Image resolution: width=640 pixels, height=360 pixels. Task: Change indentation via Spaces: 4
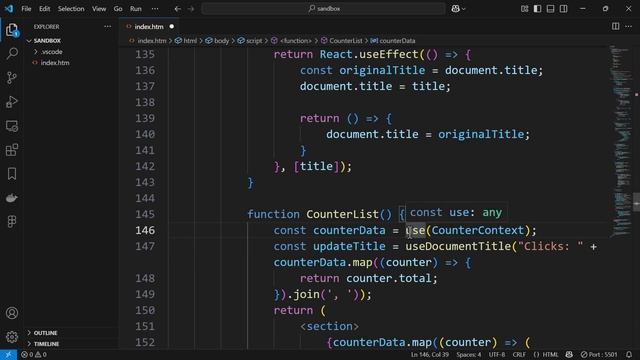tap(469, 355)
